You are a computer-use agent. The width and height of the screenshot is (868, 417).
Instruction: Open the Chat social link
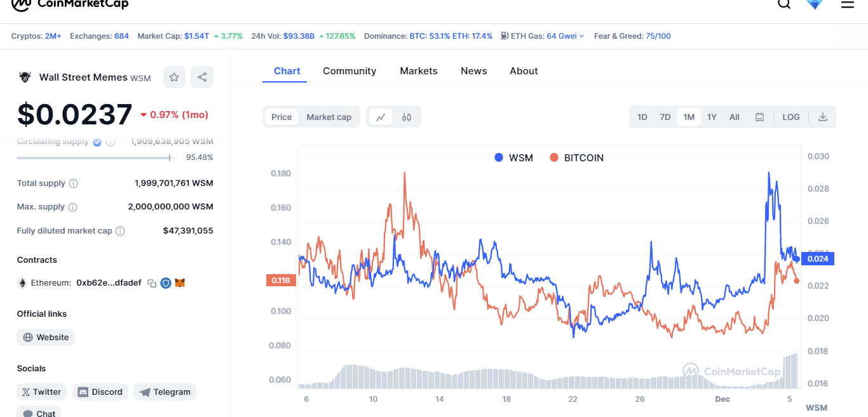[39, 413]
